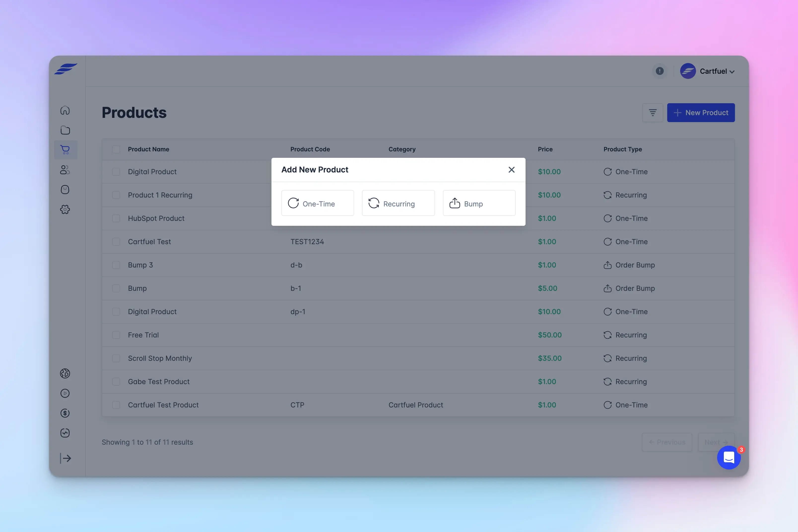This screenshot has height=532, width=798.
Task: Click the Showing 1 to 11 results text
Action: pyautogui.click(x=147, y=442)
